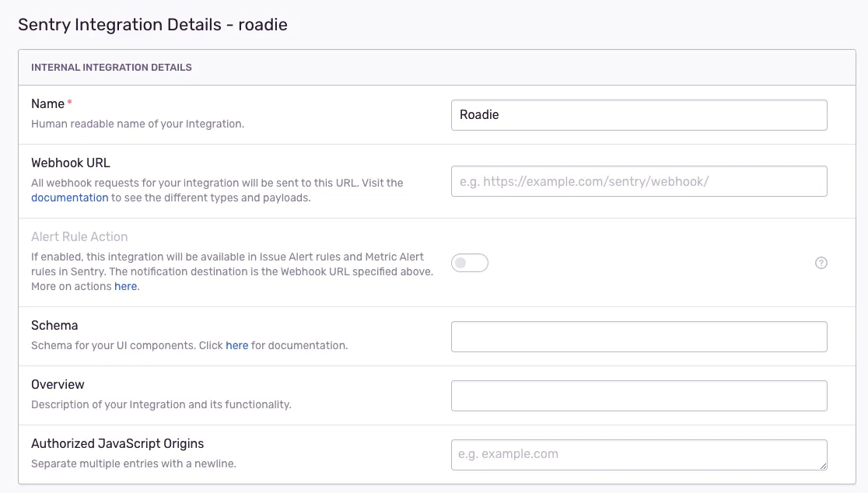The height and width of the screenshot is (493, 868).
Task: Click the textarea resize grip for JavaScript Origins
Action: tap(823, 467)
